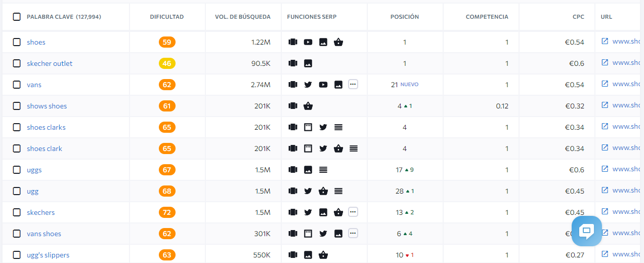The image size is (644, 263).
Task: Click the site links window icon in shoes clarks row
Action: (x=308, y=127)
